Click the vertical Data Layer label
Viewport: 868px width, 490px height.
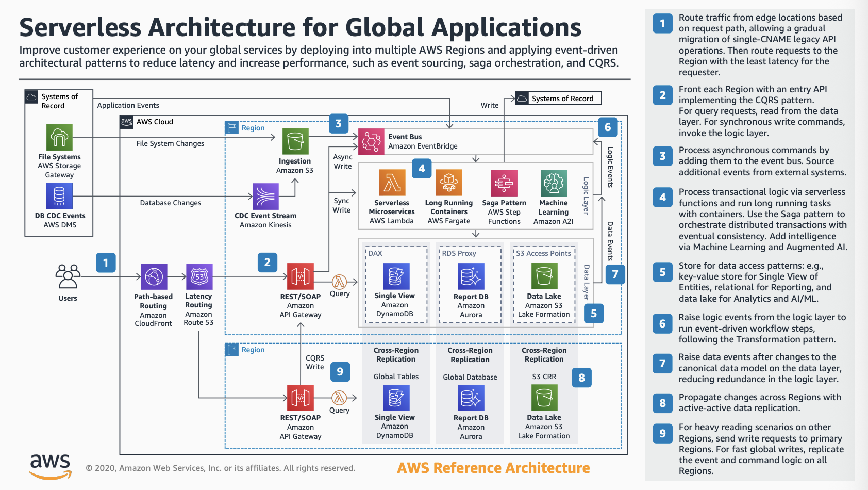coord(587,282)
